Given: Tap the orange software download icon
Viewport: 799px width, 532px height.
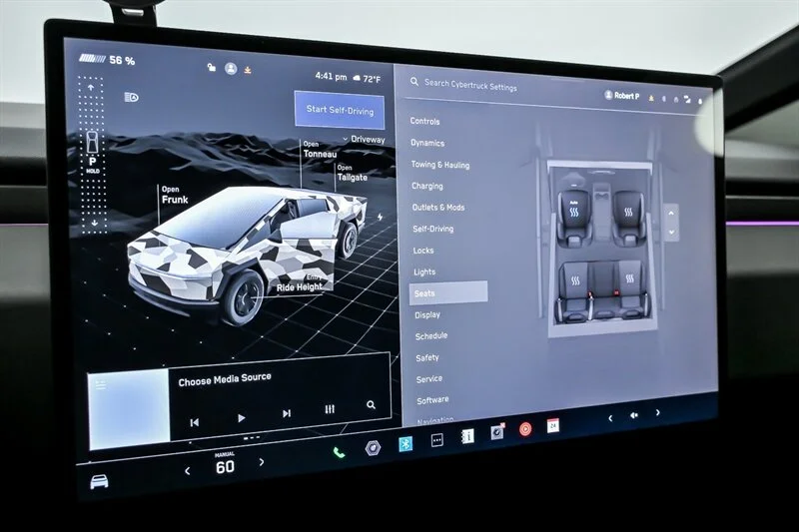Looking at the screenshot, I should click(248, 70).
